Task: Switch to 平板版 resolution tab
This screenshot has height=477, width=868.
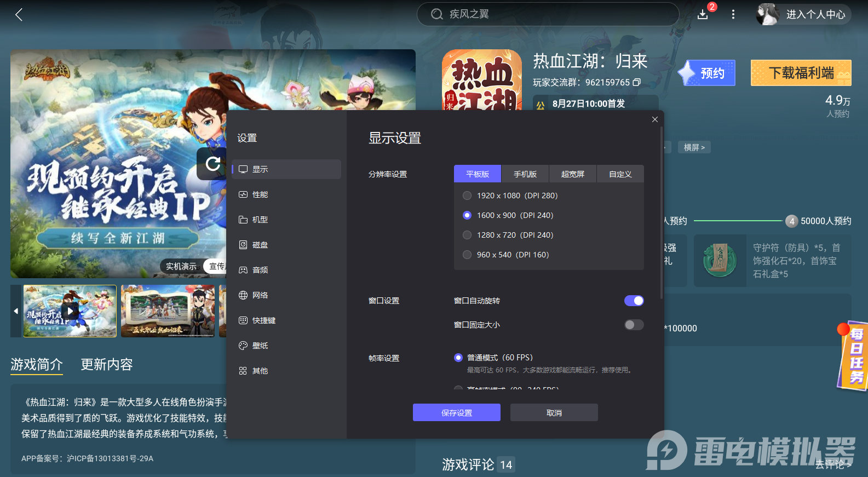Action: click(478, 174)
